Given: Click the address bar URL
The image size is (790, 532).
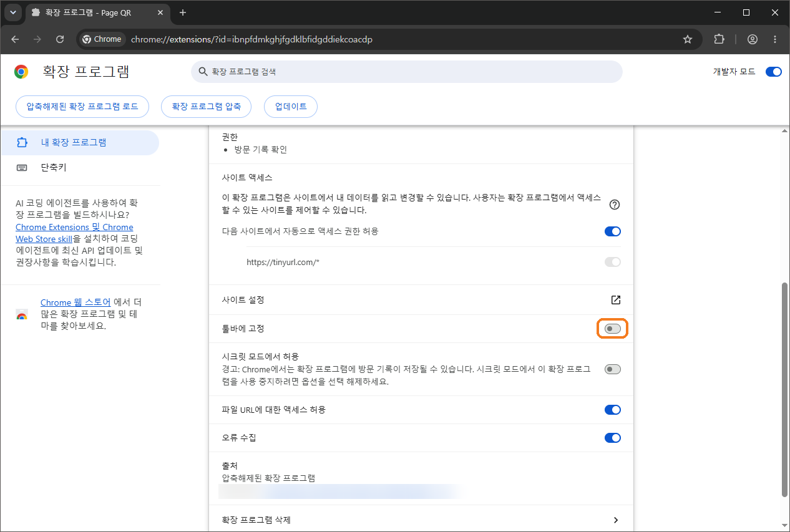Looking at the screenshot, I should click(x=251, y=39).
